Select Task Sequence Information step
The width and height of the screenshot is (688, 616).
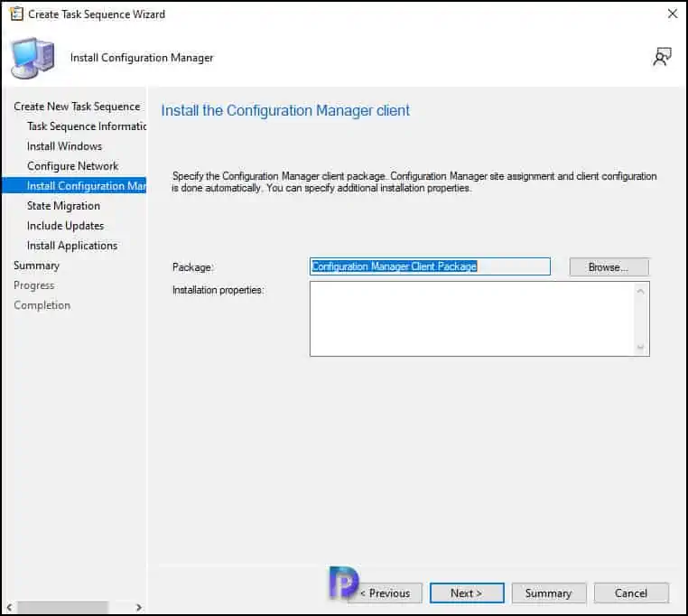(87, 126)
